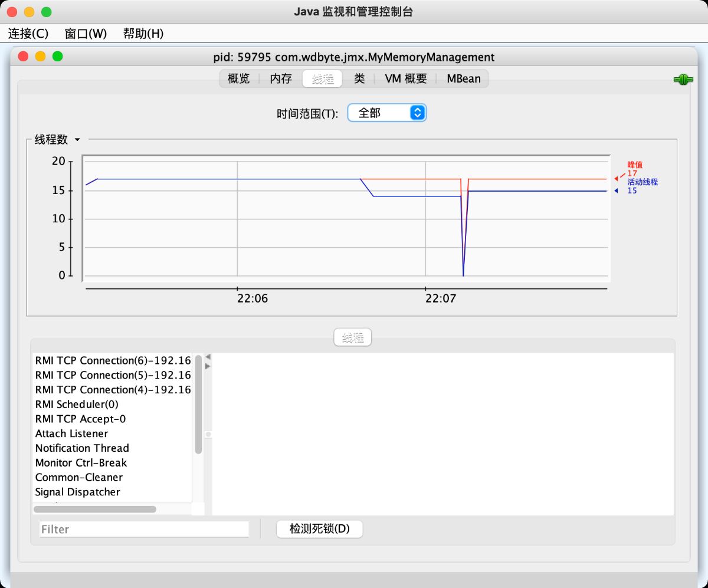The image size is (708, 588).
Task: Click the green connection status icon
Action: click(683, 79)
